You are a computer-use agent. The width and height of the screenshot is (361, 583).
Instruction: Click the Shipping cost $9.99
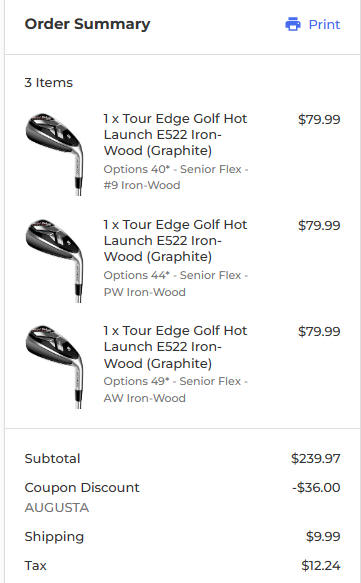pos(323,536)
